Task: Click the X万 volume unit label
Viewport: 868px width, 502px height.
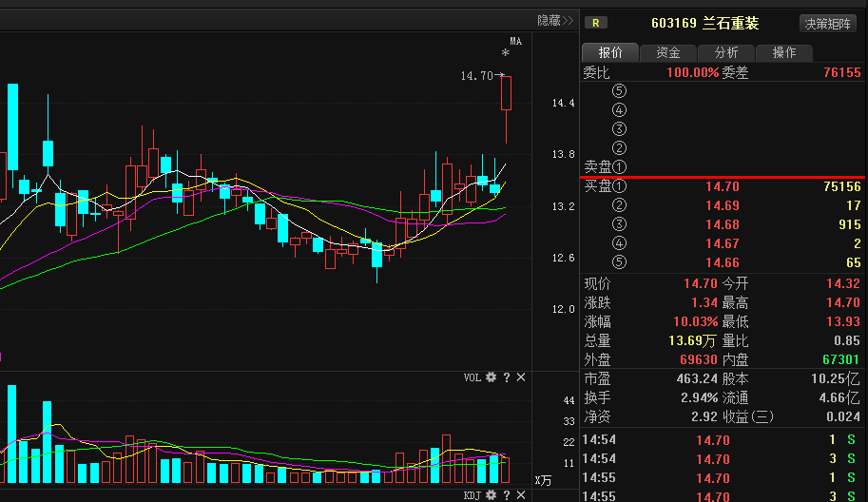Action: [x=543, y=481]
